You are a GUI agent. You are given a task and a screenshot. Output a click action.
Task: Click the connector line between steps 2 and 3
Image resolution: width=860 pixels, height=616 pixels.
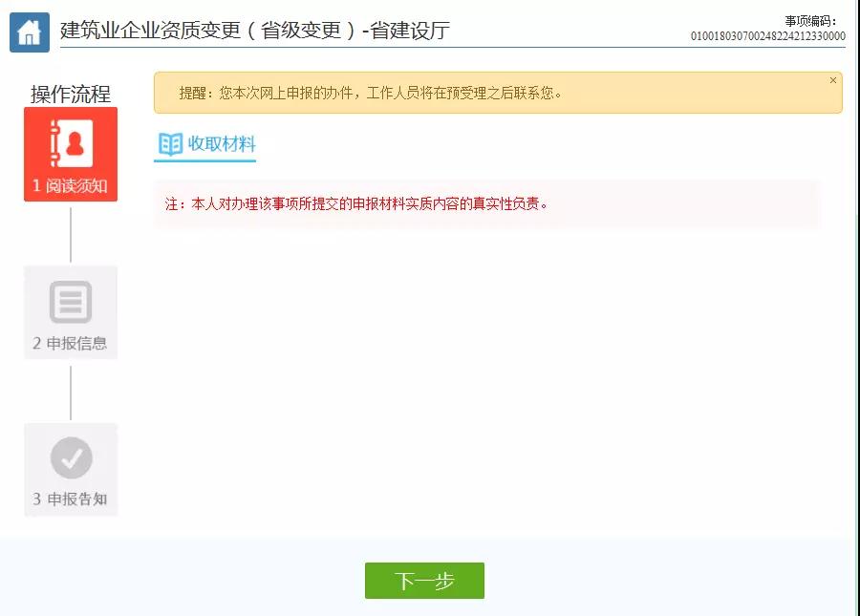pyautogui.click(x=71, y=392)
